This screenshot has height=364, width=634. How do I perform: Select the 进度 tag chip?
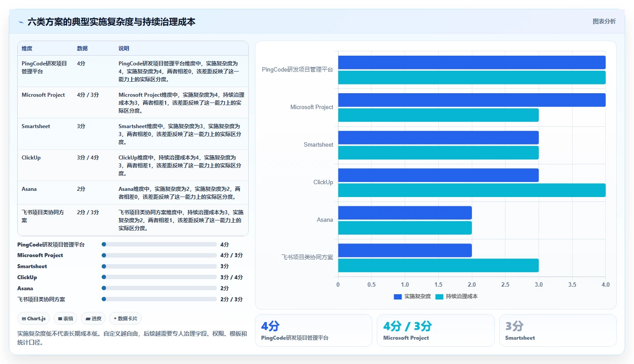tap(93, 318)
